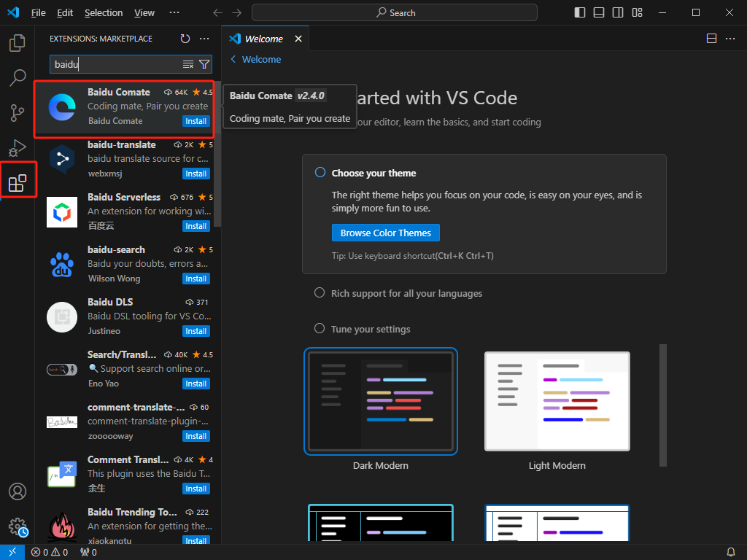This screenshot has height=560, width=747.
Task: Open the baidu-search paw icon
Action: [62, 264]
